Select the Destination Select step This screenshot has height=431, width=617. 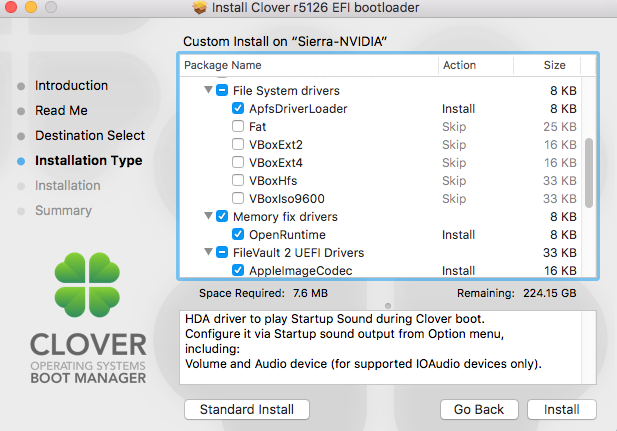pos(90,135)
